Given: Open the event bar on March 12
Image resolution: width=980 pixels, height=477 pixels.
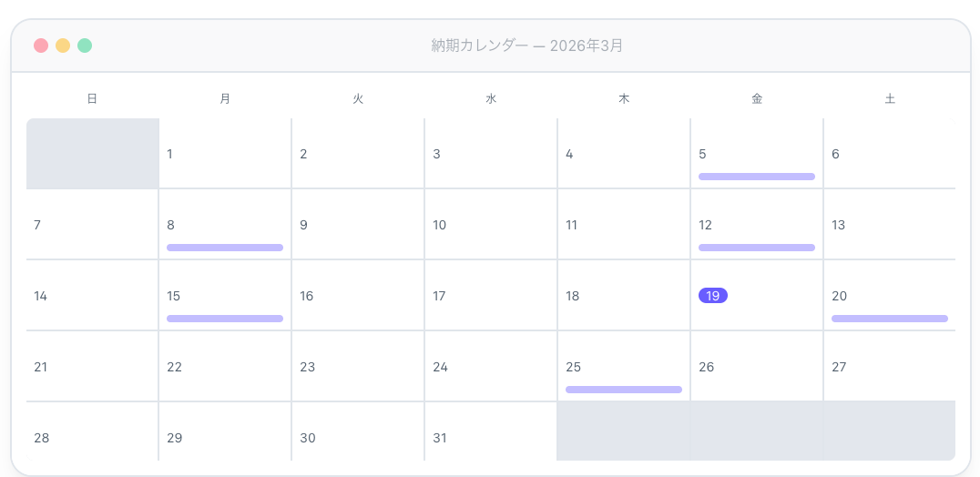Looking at the screenshot, I should (756, 248).
